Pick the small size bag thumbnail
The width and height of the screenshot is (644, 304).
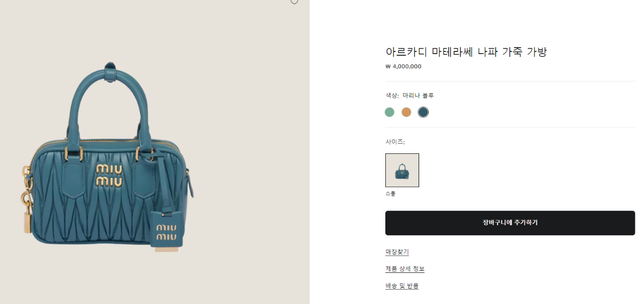pos(402,170)
